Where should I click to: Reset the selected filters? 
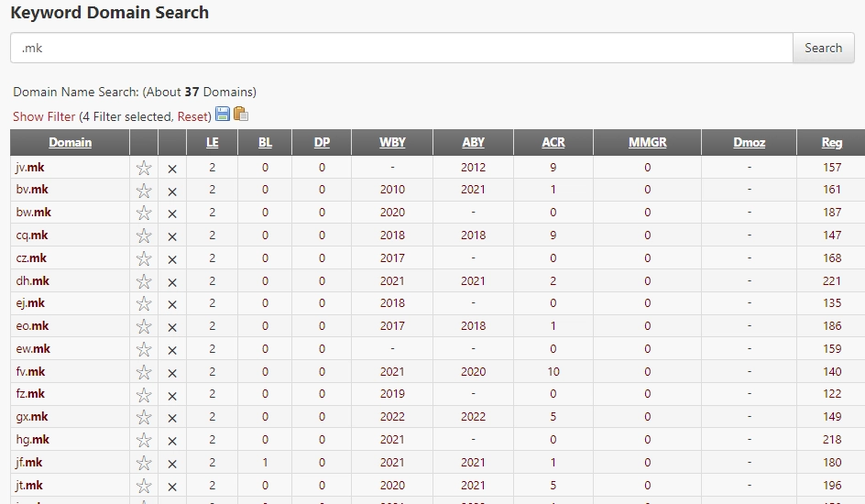click(x=192, y=116)
